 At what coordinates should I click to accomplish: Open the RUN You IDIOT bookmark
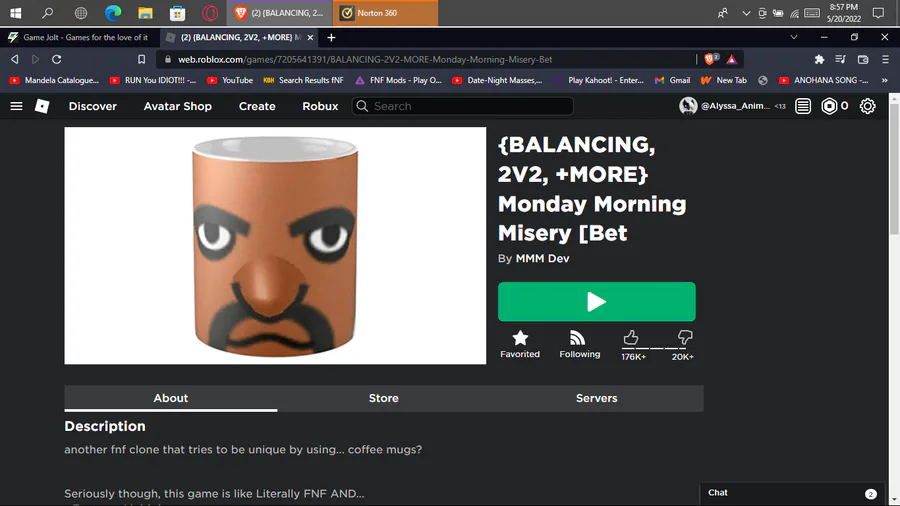(153, 80)
